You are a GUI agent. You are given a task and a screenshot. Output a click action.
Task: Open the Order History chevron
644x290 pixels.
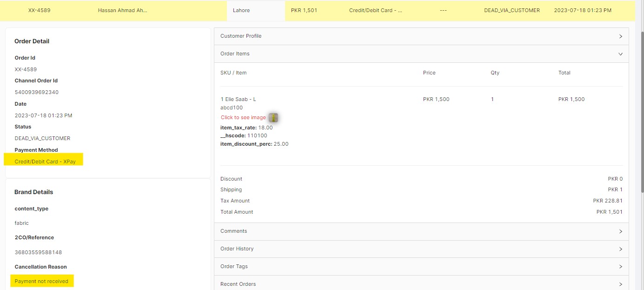pos(620,249)
